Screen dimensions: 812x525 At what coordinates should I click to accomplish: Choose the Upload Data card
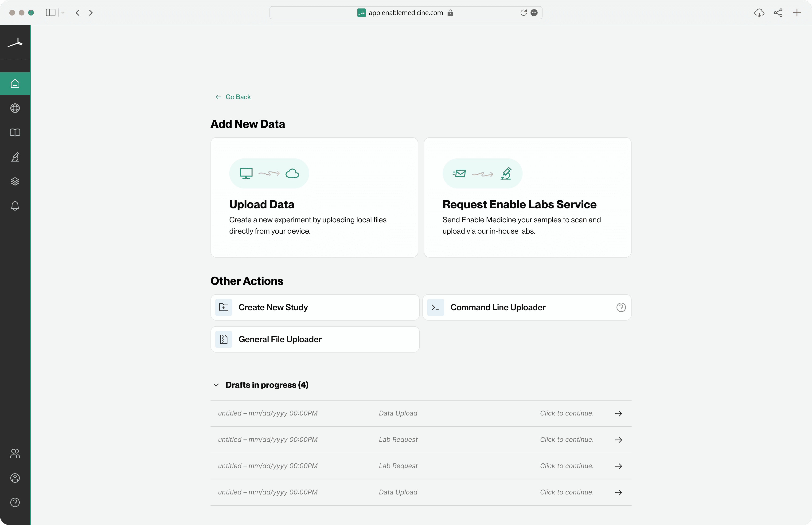point(314,197)
